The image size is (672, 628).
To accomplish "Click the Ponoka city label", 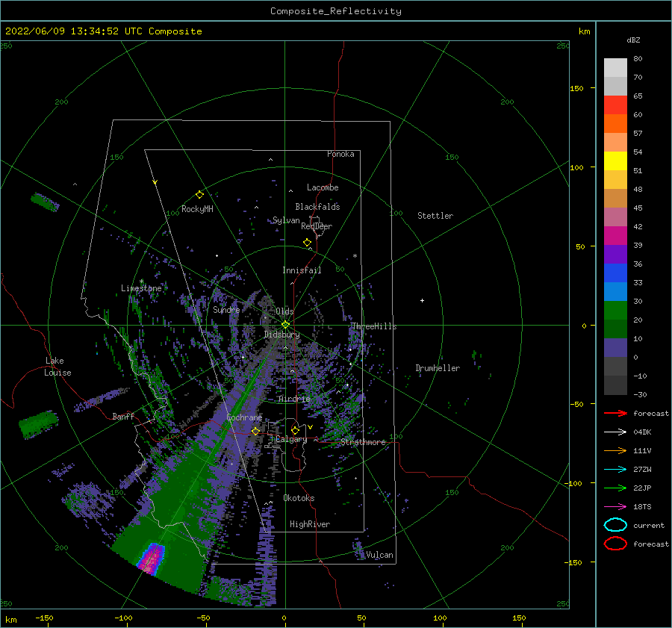I will click(x=340, y=154).
